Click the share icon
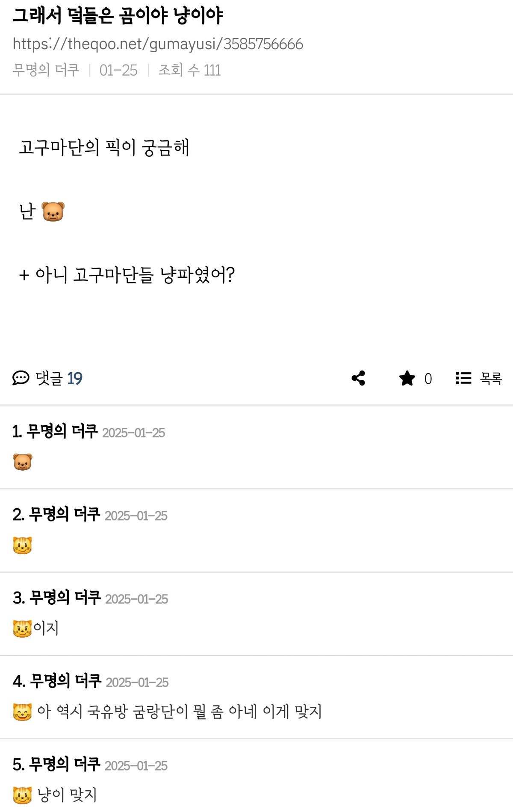The height and width of the screenshot is (812, 513). coord(358,378)
